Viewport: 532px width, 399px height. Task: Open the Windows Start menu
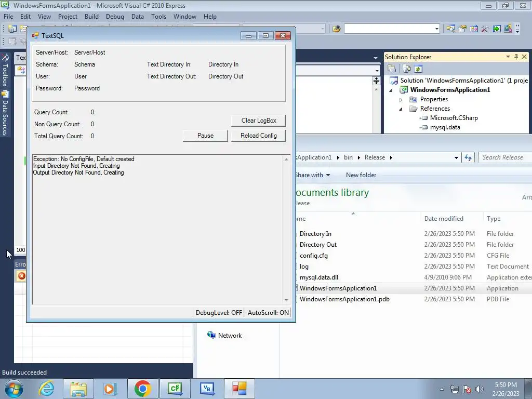[14, 389]
